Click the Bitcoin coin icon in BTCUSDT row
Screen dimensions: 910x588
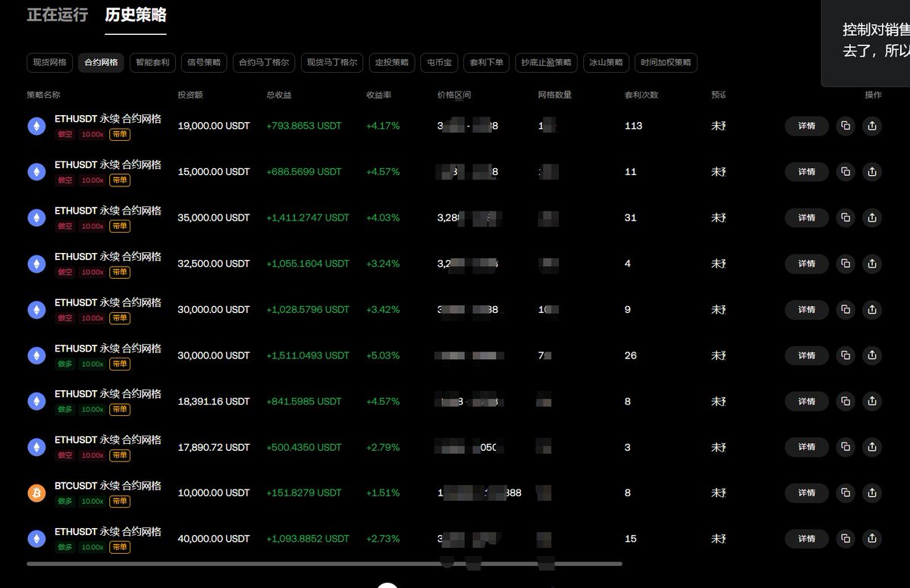(36, 493)
